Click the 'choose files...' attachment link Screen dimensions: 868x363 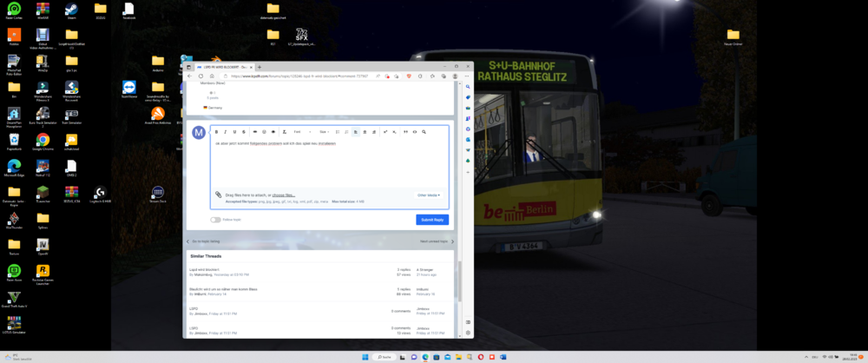pos(284,195)
